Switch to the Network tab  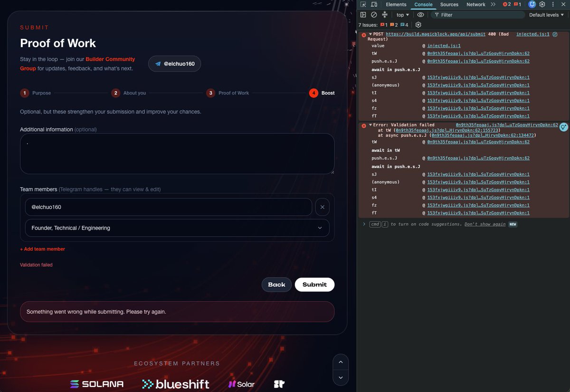pyautogui.click(x=476, y=4)
